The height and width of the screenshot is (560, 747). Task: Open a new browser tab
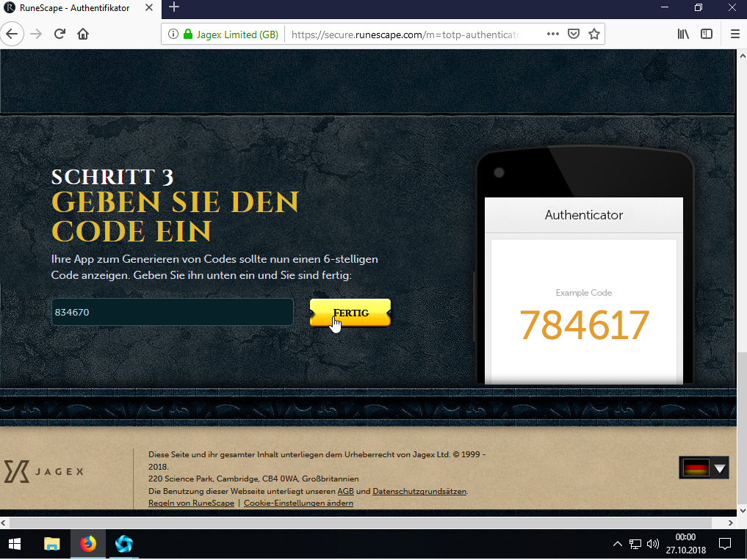click(174, 8)
